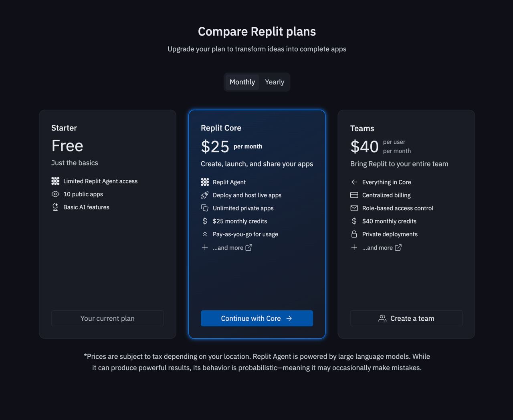
Task: Click the Your current plan button
Action: coord(107,318)
